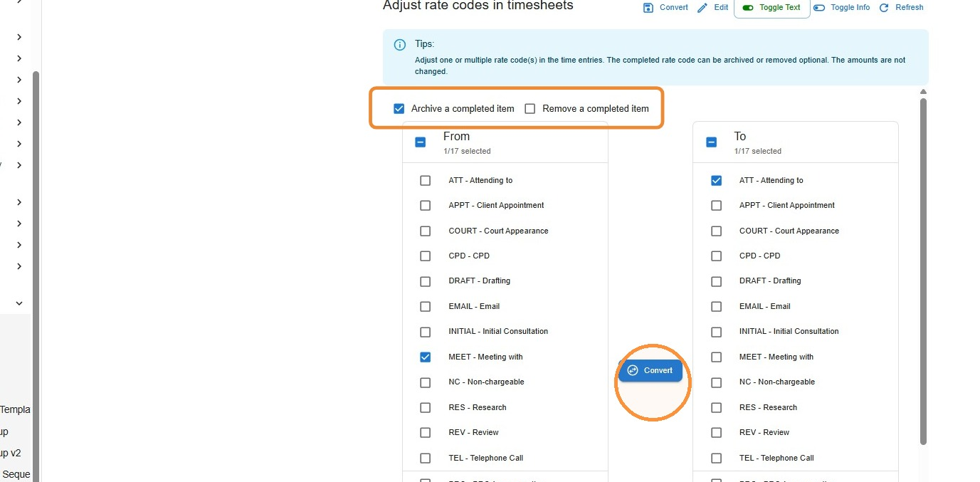This screenshot has height=482, width=980.
Task: Check DRAFT - Drafting in To list
Action: [x=717, y=281]
